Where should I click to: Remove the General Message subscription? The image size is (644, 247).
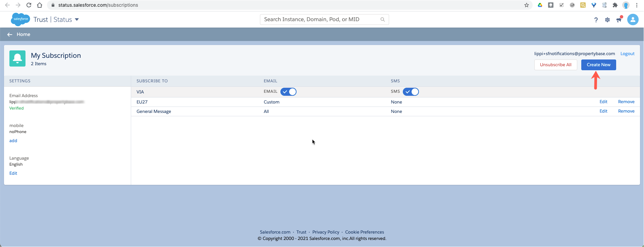(626, 111)
